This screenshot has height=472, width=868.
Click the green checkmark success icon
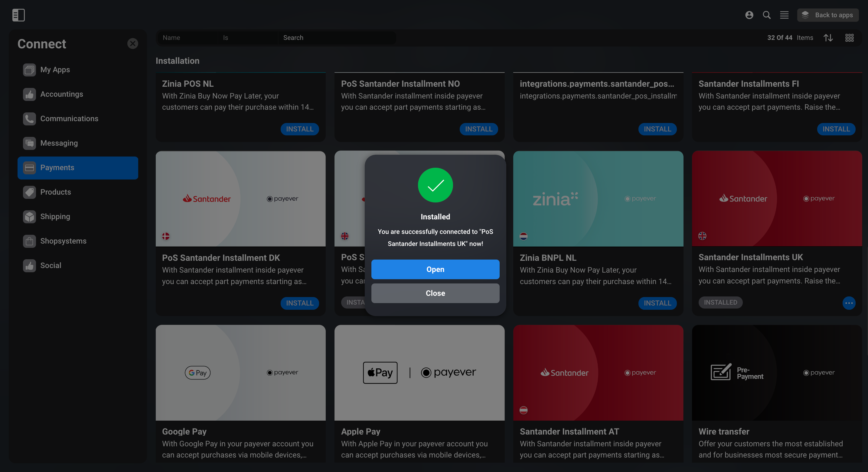[435, 185]
